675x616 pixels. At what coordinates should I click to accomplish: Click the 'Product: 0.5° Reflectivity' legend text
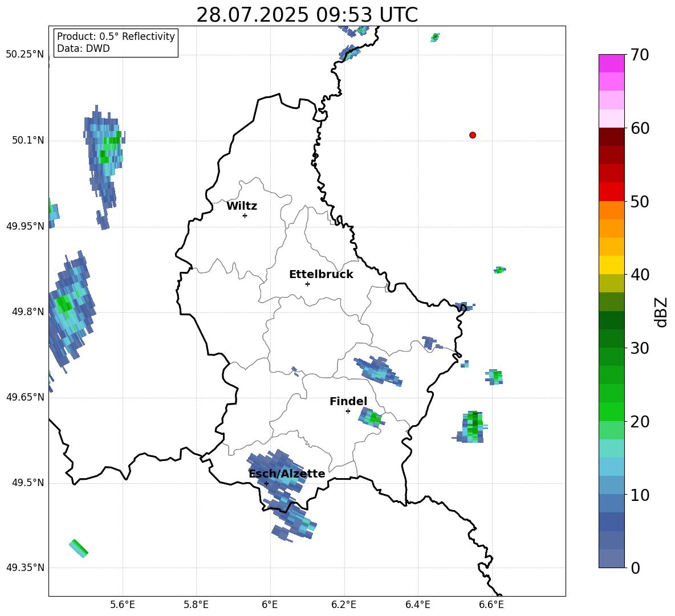click(x=116, y=36)
